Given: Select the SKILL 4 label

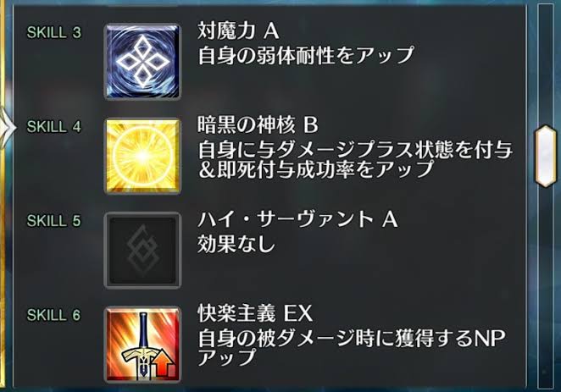Looking at the screenshot, I should (x=54, y=126).
